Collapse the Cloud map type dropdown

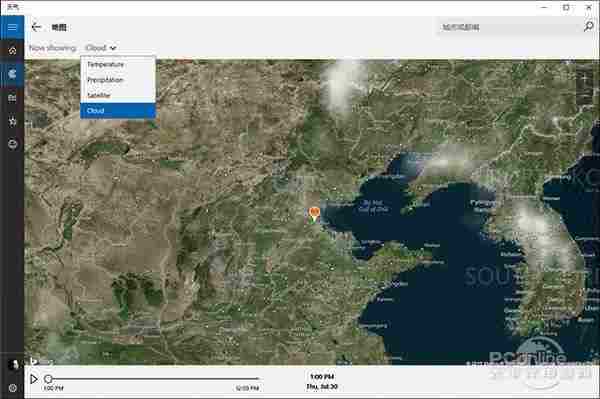(101, 48)
